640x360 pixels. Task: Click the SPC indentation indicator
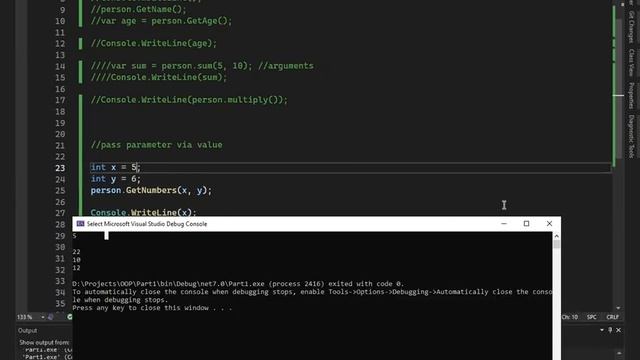pos(591,317)
